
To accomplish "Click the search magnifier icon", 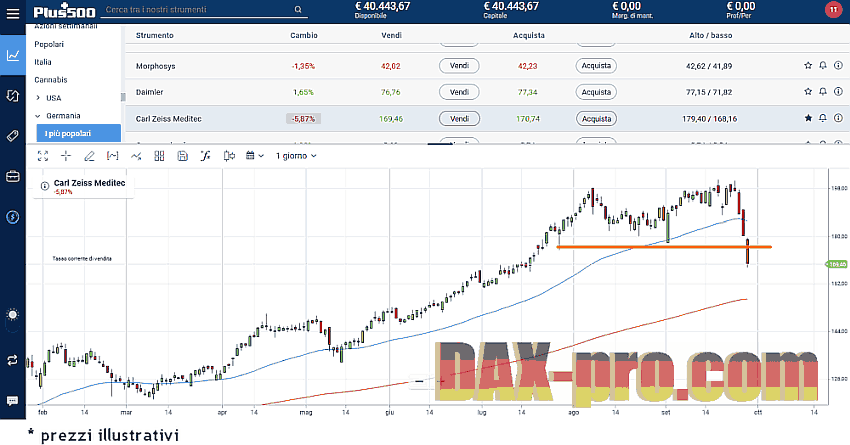I will click(298, 10).
